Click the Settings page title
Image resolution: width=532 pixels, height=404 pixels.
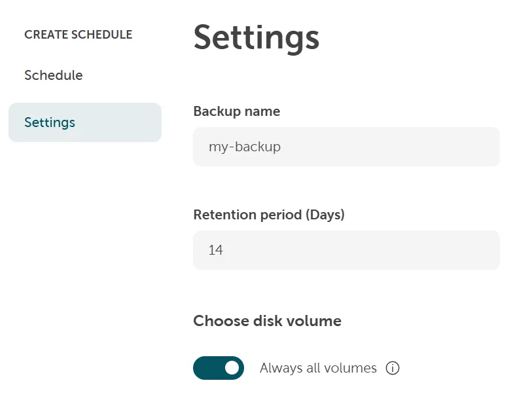(256, 38)
